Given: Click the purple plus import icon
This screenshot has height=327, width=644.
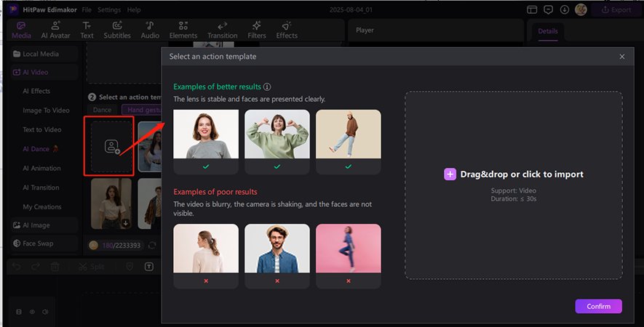Looking at the screenshot, I should pyautogui.click(x=450, y=174).
